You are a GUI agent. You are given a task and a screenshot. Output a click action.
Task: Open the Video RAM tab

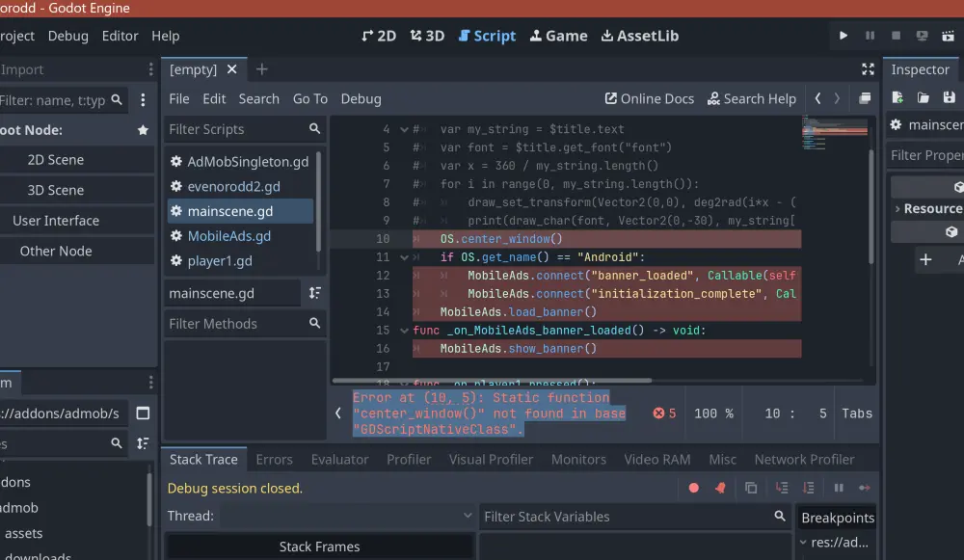pos(657,459)
